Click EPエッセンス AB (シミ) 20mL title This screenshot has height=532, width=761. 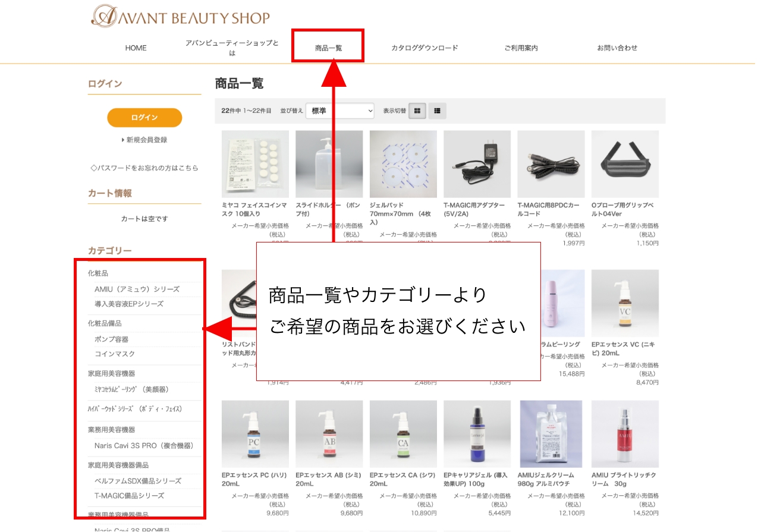tap(328, 480)
